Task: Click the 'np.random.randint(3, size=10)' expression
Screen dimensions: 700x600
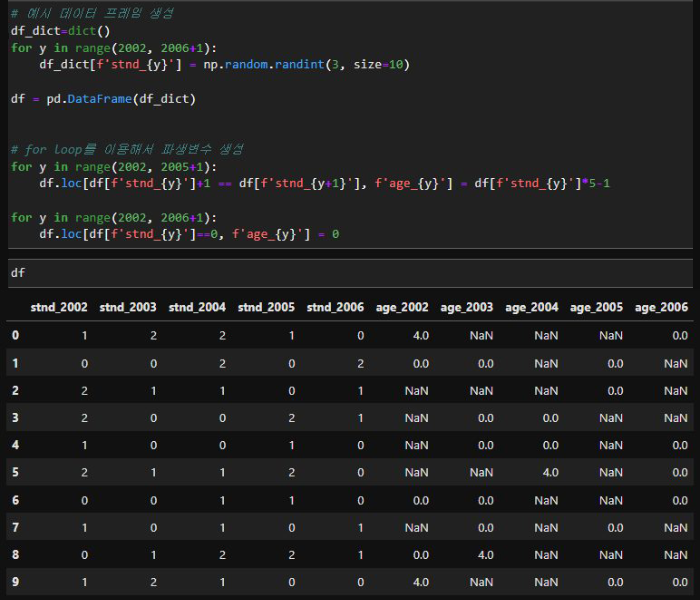Action: pyautogui.click(x=307, y=65)
